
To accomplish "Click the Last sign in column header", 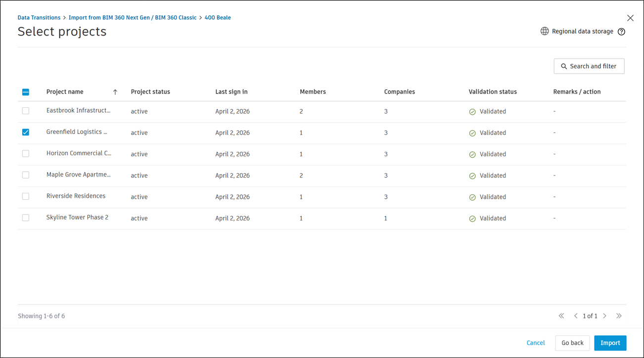I will 231,91.
